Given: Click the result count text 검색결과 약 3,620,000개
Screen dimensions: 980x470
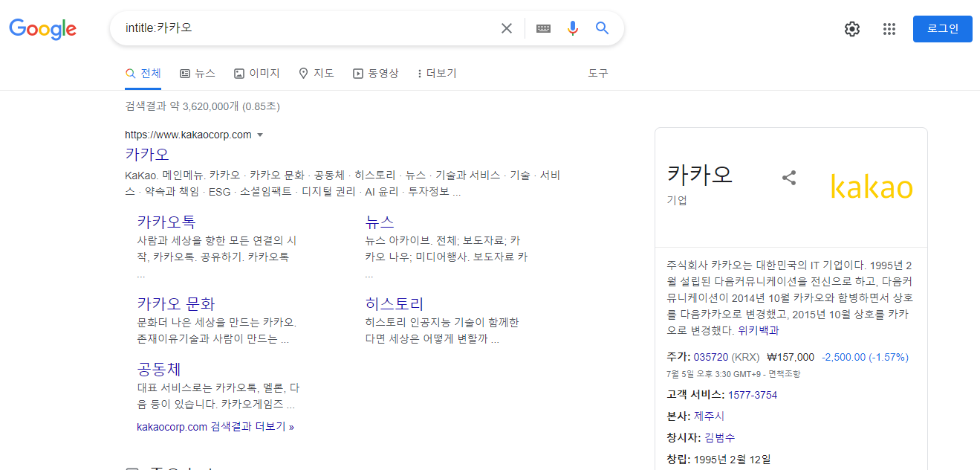Looking at the screenshot, I should pos(182,106).
